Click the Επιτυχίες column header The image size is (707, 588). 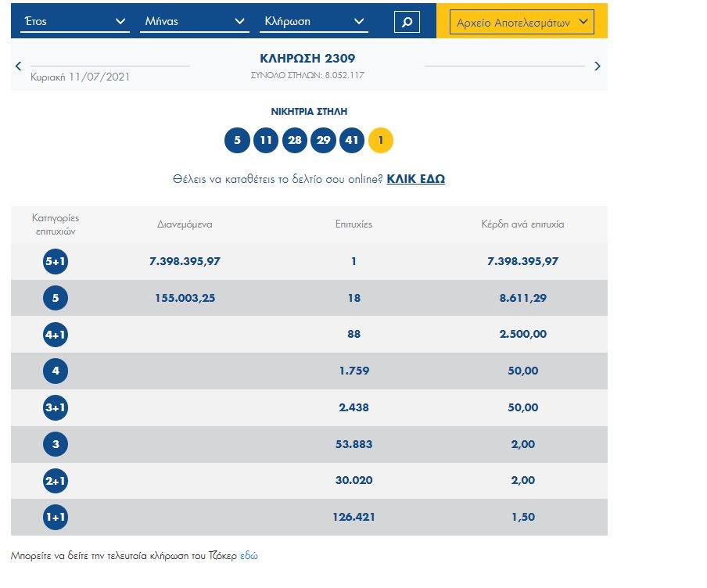(x=353, y=224)
